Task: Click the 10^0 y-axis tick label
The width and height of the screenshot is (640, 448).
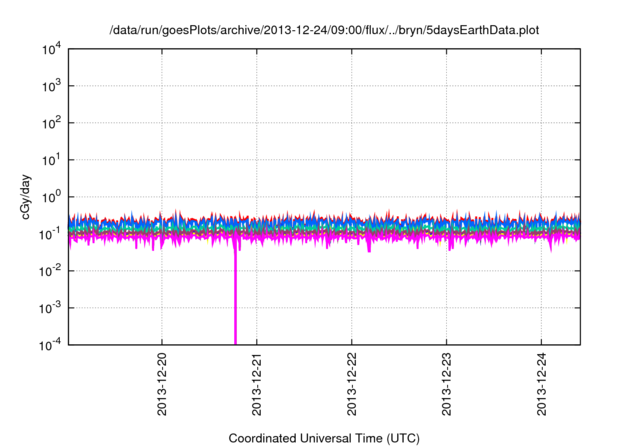Action: pos(51,197)
